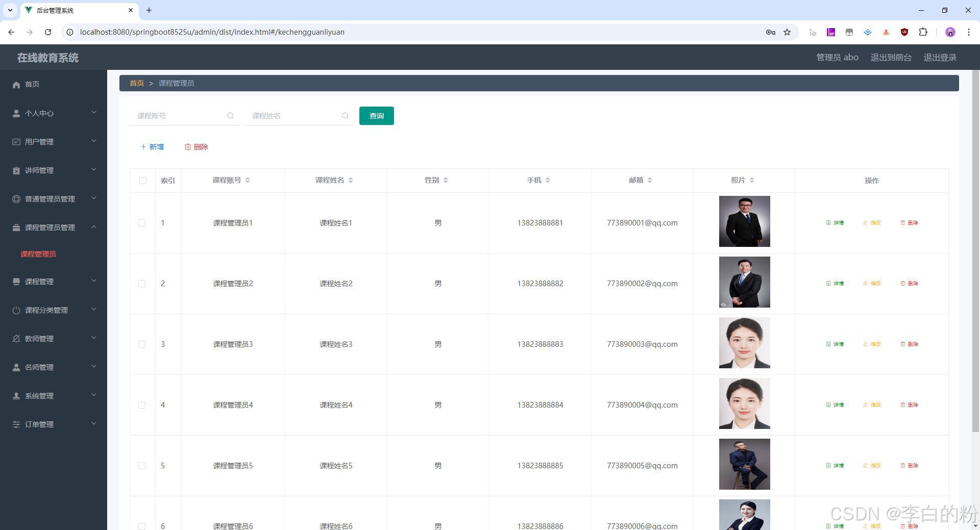Click the 系统管理 icon in sidebar

pyautogui.click(x=16, y=396)
